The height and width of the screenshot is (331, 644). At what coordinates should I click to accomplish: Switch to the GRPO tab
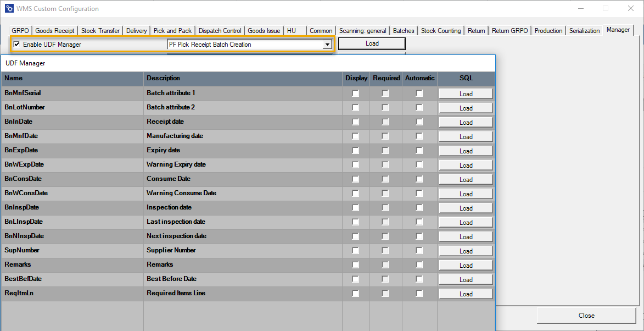(x=20, y=31)
